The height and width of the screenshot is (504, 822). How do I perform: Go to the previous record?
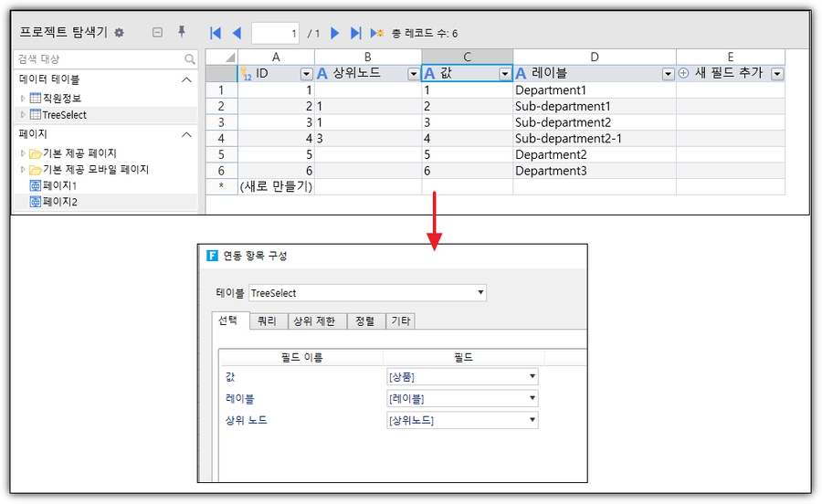tap(237, 33)
